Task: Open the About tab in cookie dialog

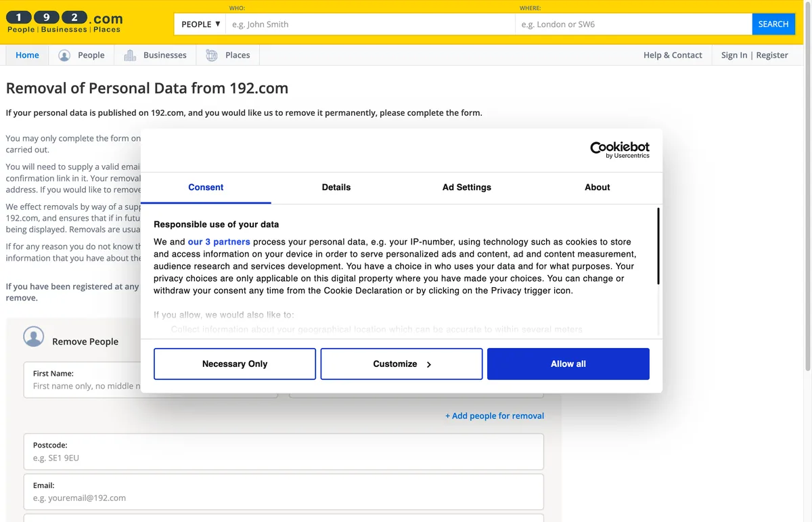Action: 597,188
